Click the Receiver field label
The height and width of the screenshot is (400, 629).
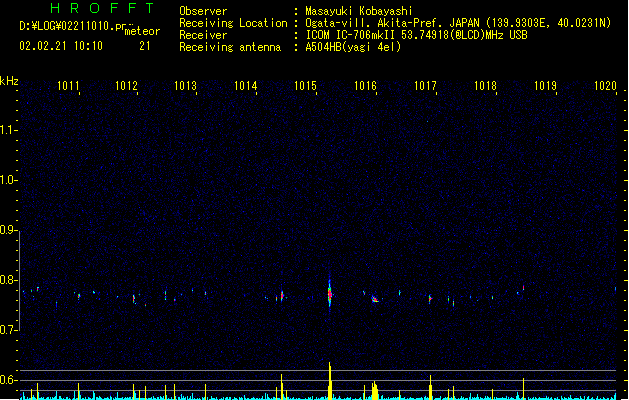(203, 35)
